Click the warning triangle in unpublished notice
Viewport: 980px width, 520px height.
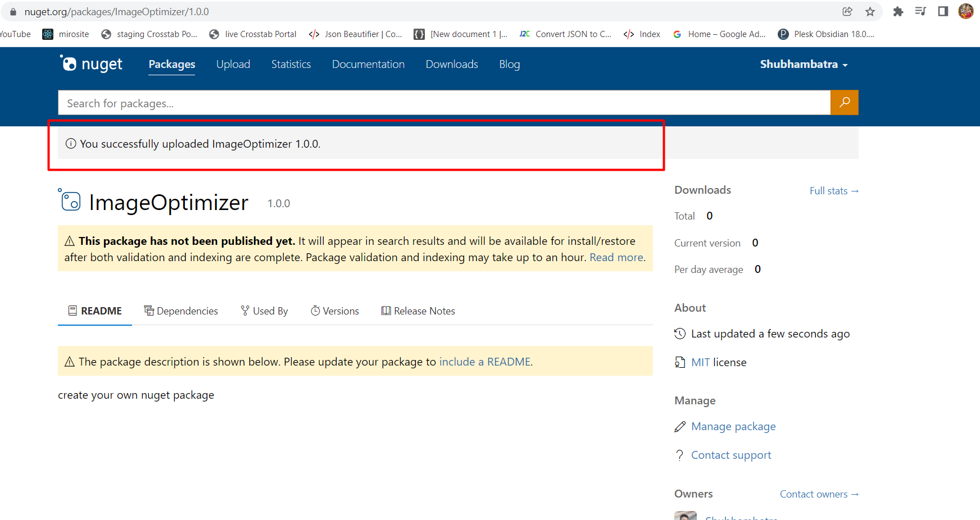(x=70, y=241)
